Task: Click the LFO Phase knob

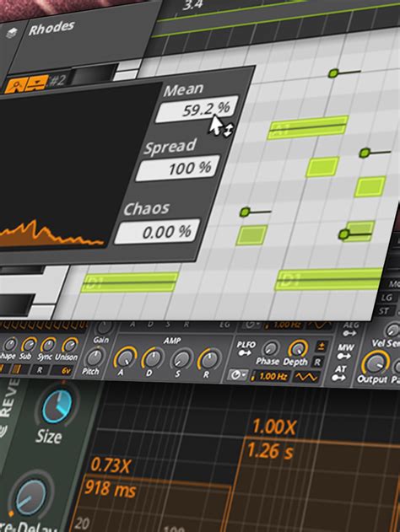Action: point(270,349)
